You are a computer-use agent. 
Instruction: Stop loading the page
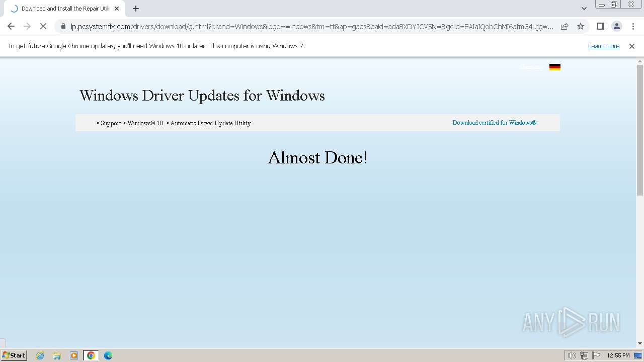pyautogui.click(x=43, y=26)
